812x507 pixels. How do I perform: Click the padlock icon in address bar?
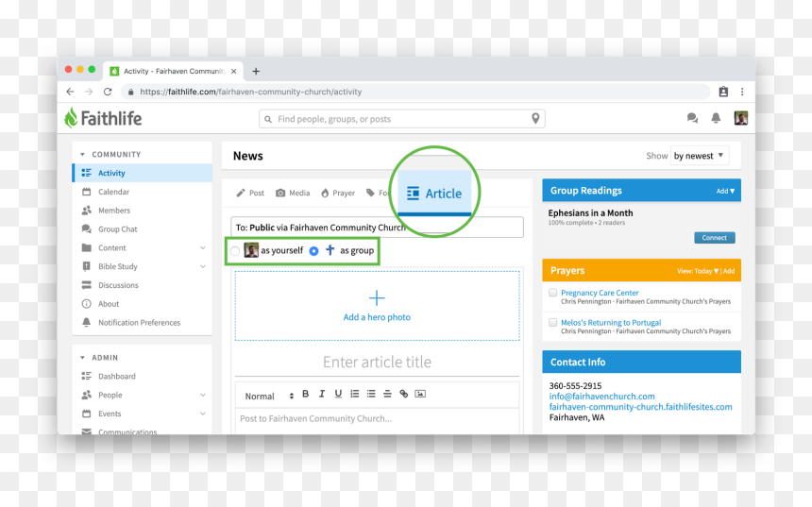click(x=130, y=92)
